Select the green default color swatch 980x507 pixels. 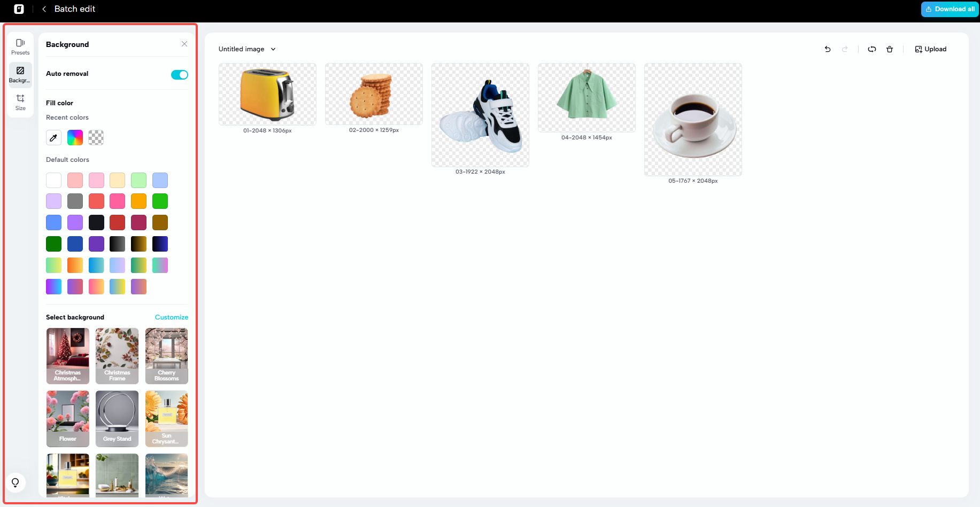pos(160,201)
